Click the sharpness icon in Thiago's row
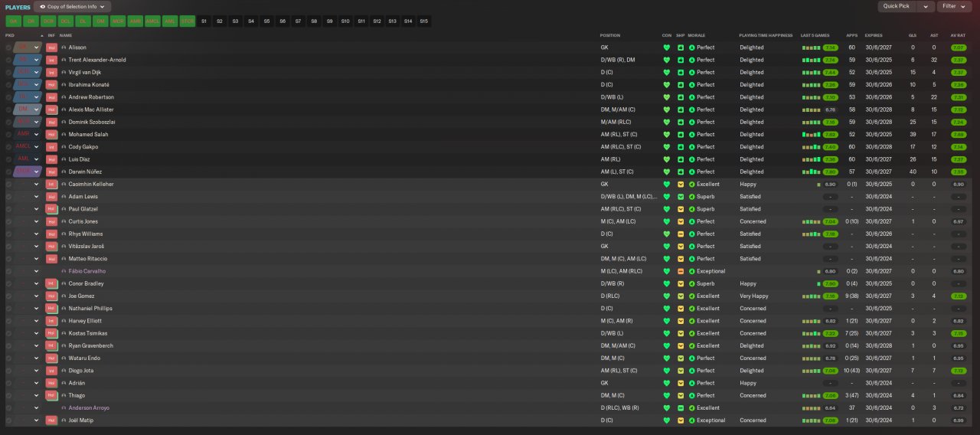The width and height of the screenshot is (980, 435). pos(681,395)
